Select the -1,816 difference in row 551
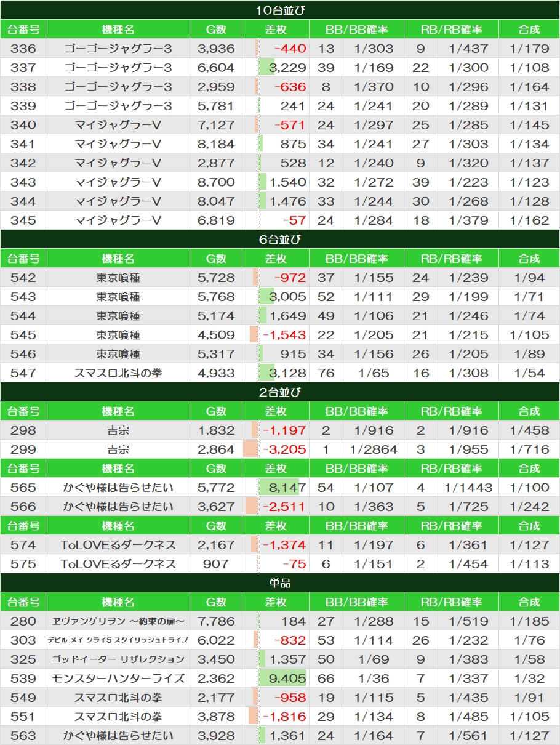 [284, 717]
